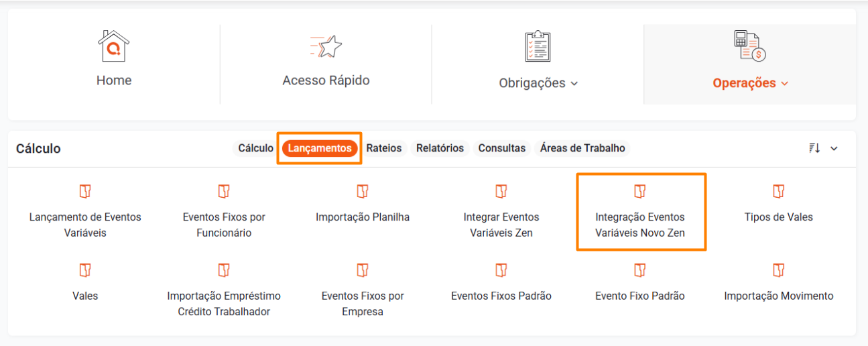Expand the Obrigações dropdown menu
The height and width of the screenshot is (346, 868).
574,84
